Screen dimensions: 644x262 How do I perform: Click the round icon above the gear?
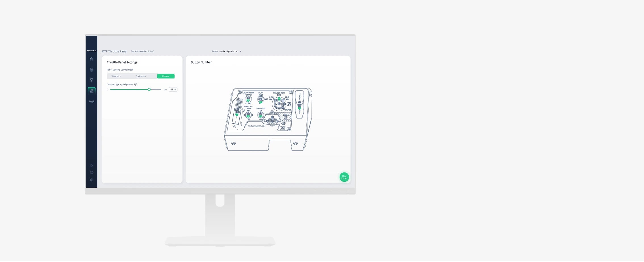coord(91,173)
